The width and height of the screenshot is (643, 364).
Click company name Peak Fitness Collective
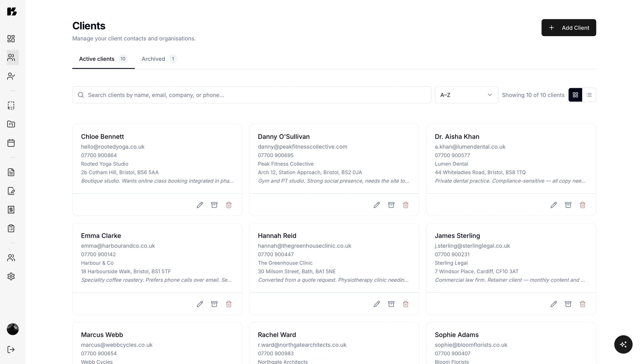[x=286, y=164]
